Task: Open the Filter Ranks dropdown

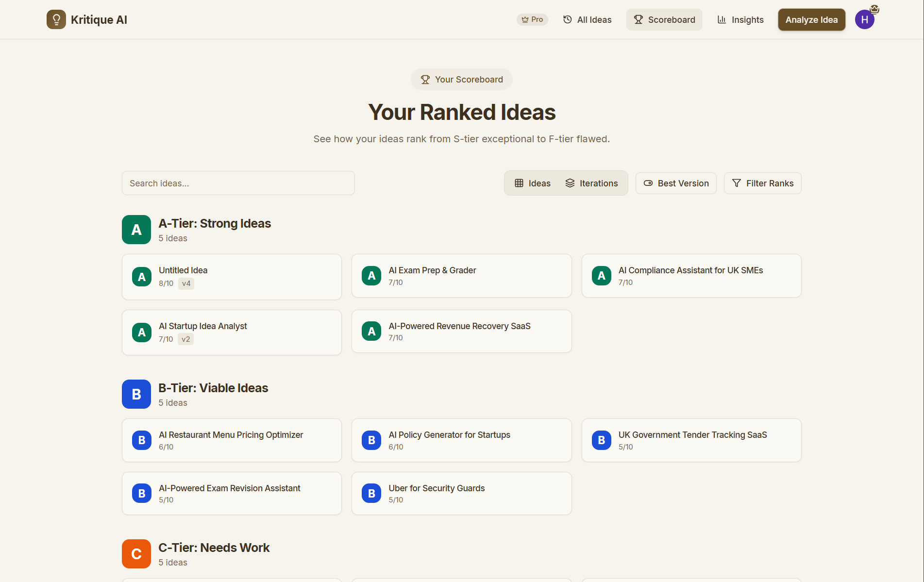Action: [x=762, y=183]
